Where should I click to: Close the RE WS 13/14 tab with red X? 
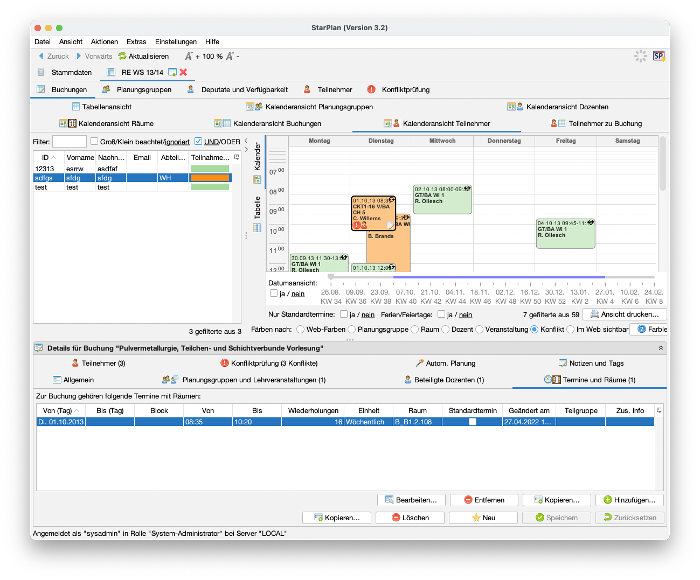coord(183,72)
